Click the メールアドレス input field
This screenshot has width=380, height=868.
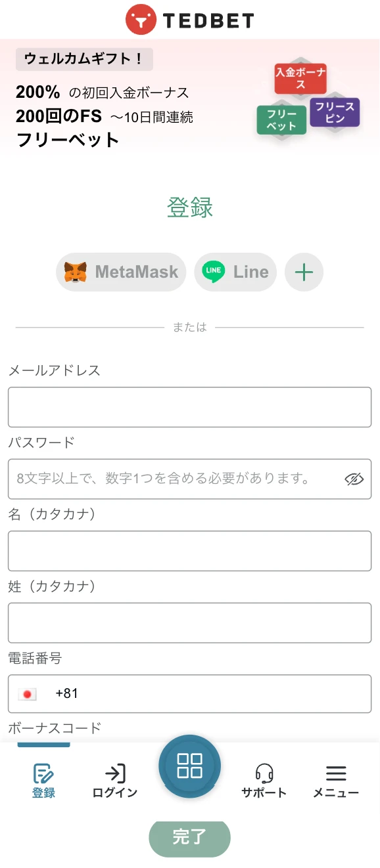click(189, 407)
